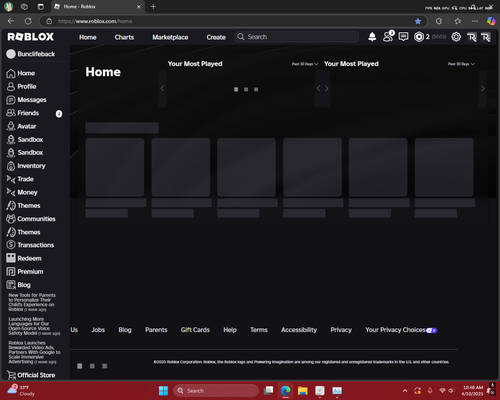Open the taskbar clock and date
Image resolution: width=500 pixels, height=400 pixels.
point(473,390)
